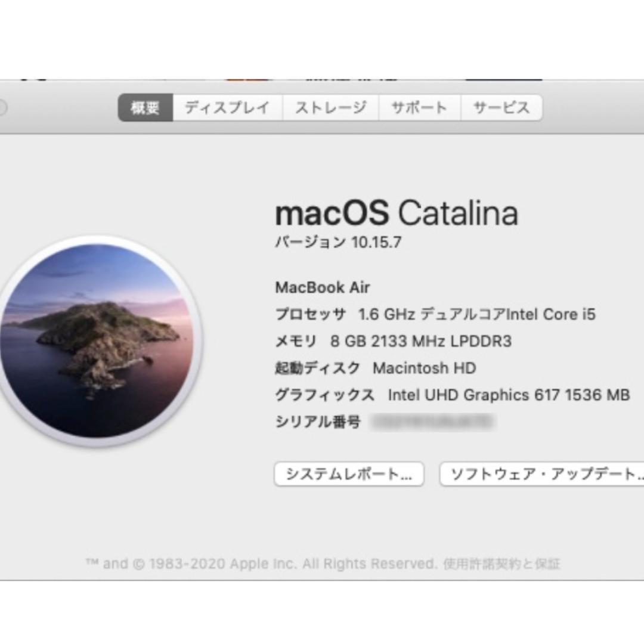Viewport: 644px width, 644px height.
Task: Click the 起動ディスク label
Action: click(317, 368)
